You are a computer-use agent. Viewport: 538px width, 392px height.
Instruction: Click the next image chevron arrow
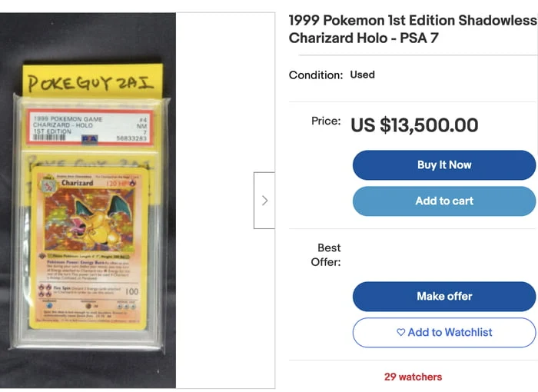(264, 201)
